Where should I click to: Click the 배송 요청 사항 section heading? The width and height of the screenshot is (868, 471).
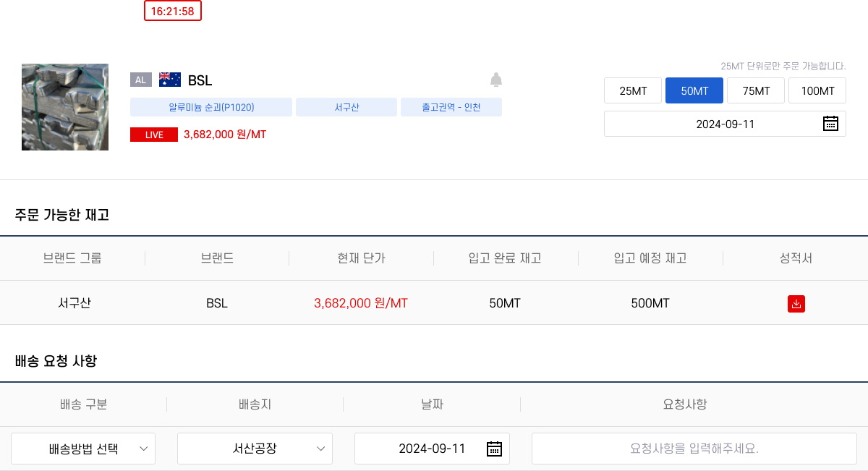click(x=56, y=360)
